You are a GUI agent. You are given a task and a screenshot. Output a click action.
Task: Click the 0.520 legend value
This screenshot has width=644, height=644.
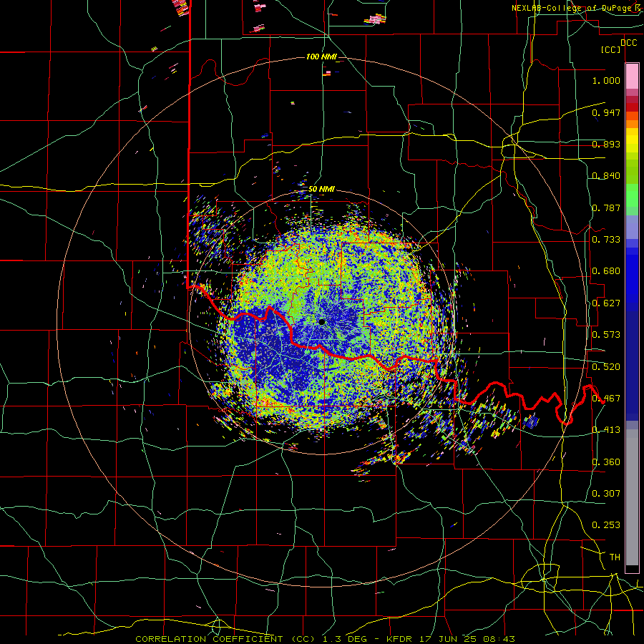pos(606,367)
